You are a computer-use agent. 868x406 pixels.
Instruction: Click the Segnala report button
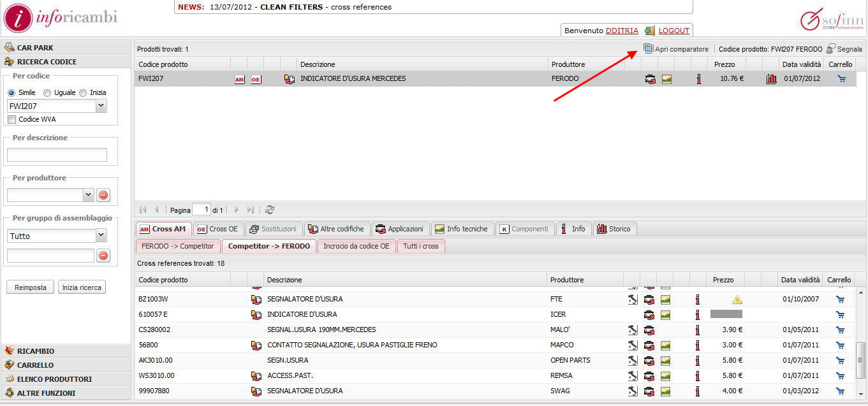coord(844,49)
